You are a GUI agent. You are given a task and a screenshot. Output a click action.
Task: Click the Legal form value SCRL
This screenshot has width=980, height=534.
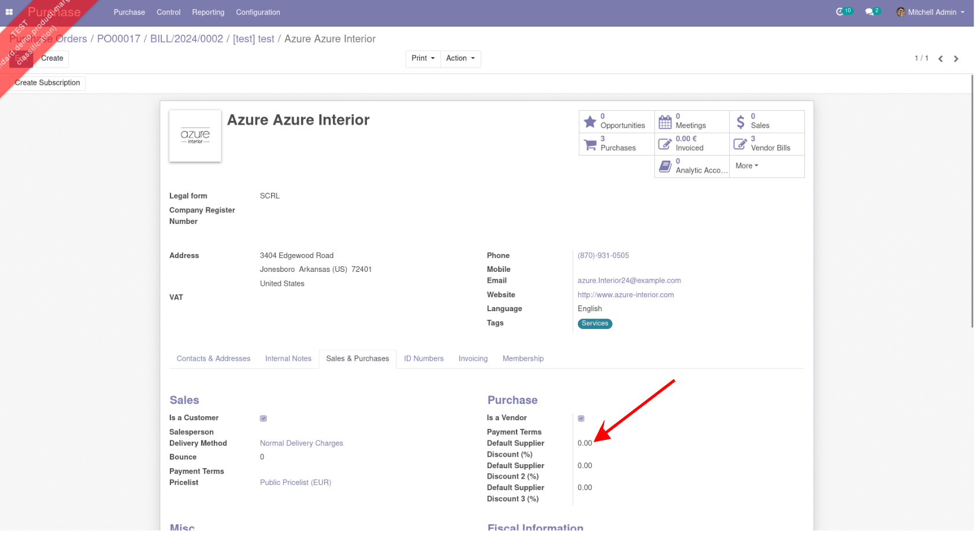[270, 196]
